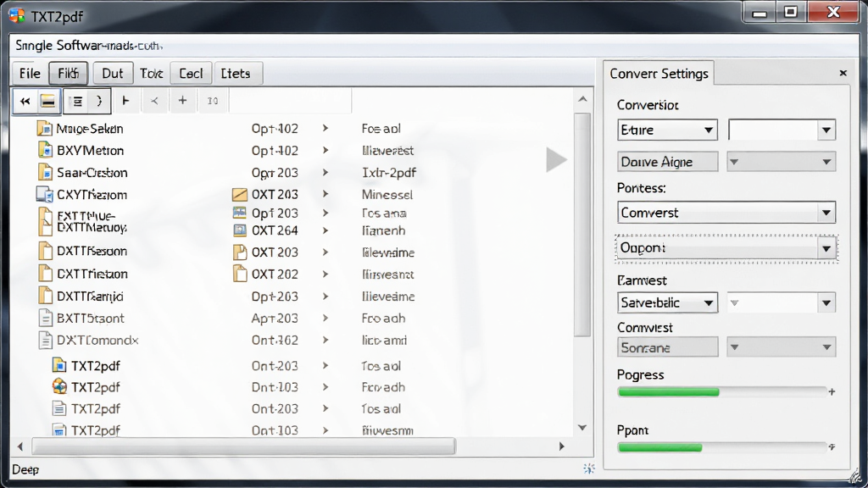Click the plus add toolbar icon
Image resolution: width=868 pixels, height=488 pixels.
183,101
